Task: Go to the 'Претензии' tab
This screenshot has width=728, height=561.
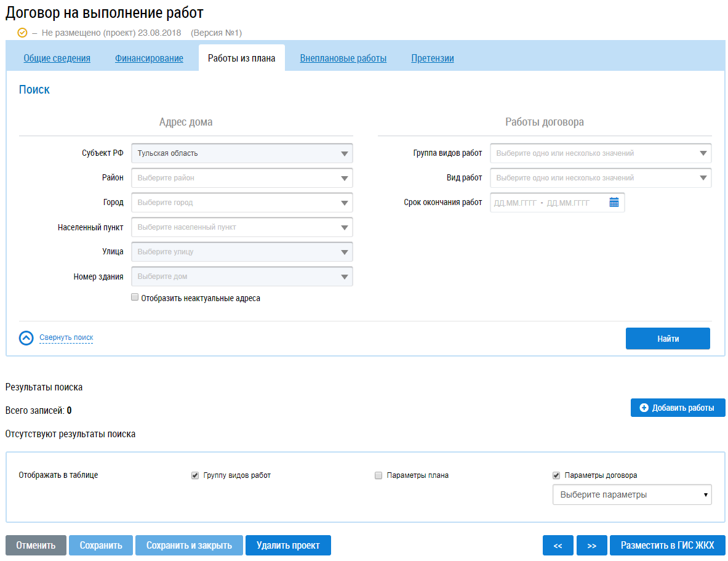Action: 432,59
